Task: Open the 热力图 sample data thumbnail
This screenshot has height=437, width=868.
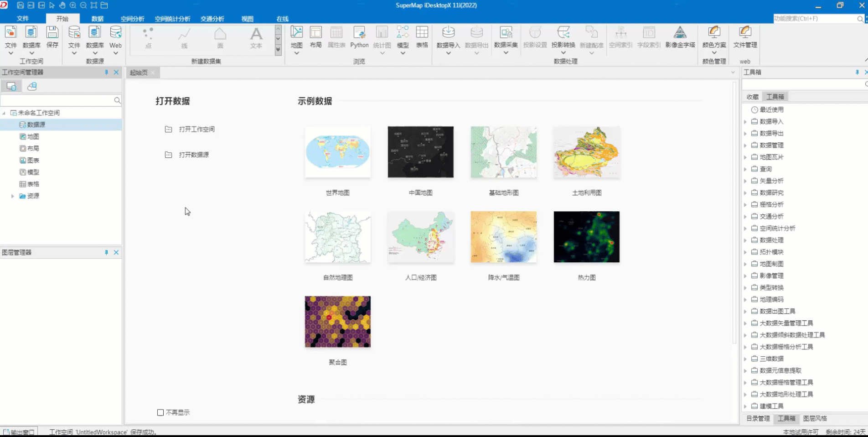Action: 586,237
